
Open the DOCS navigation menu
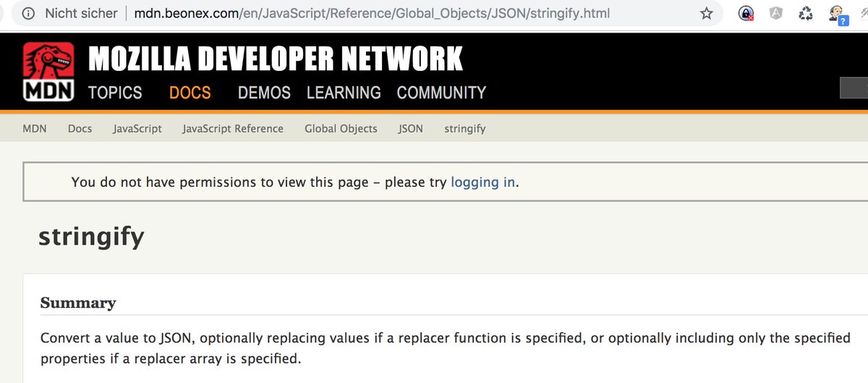pyautogui.click(x=190, y=93)
